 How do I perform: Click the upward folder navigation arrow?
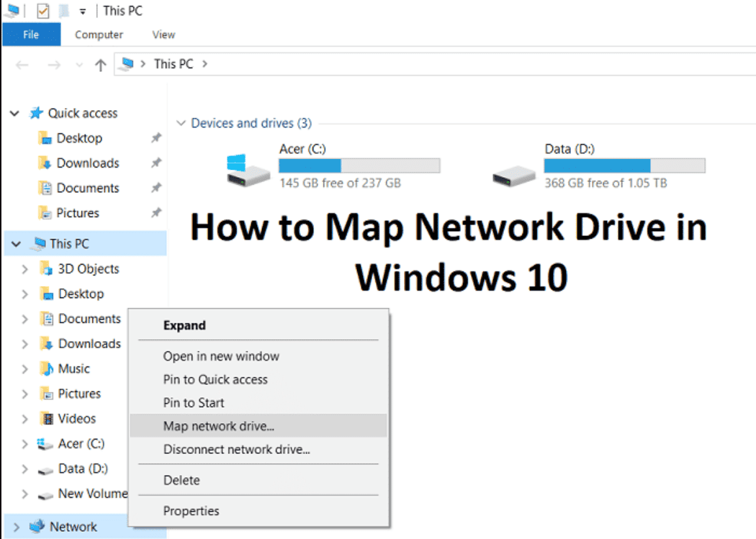[99, 64]
